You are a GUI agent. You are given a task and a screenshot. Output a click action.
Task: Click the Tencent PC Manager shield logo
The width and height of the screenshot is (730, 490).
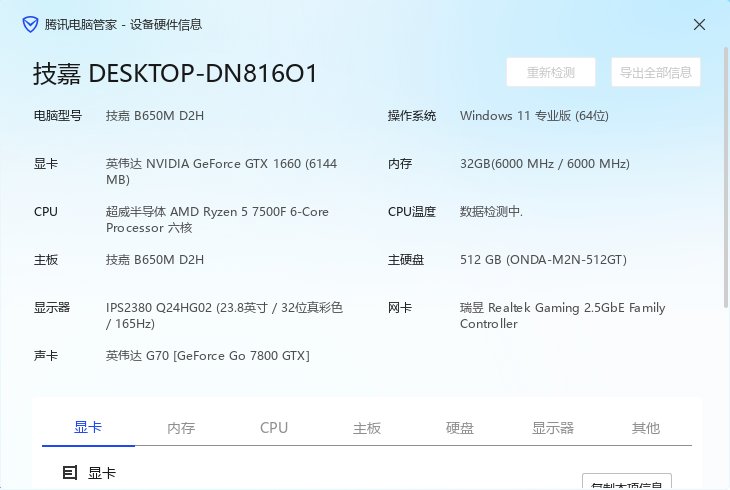point(30,24)
